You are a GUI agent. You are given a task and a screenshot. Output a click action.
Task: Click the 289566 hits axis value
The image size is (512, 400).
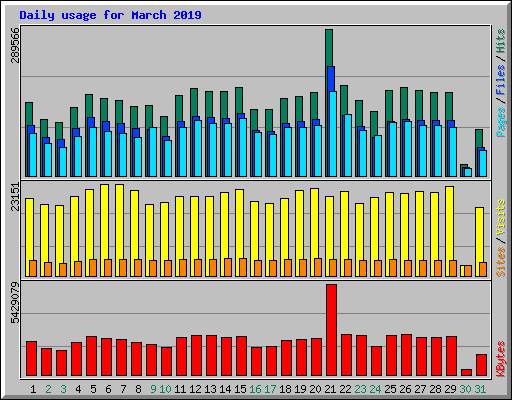tap(15, 45)
